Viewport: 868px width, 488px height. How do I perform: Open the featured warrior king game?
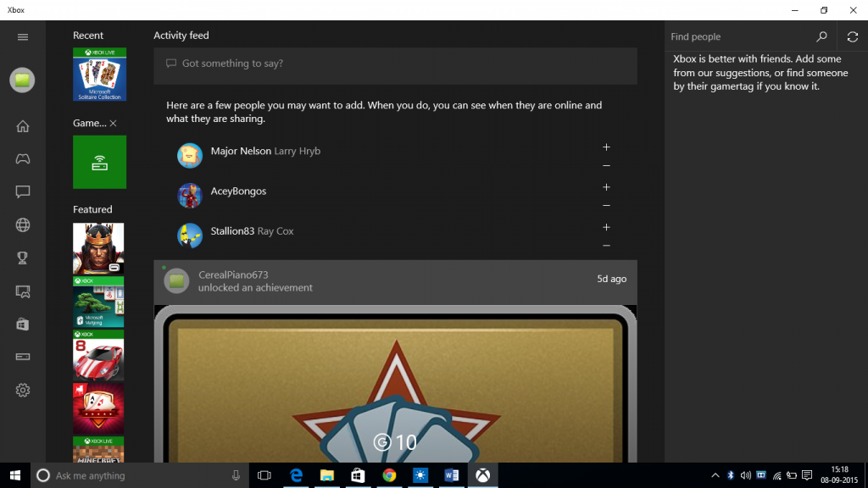[98, 248]
